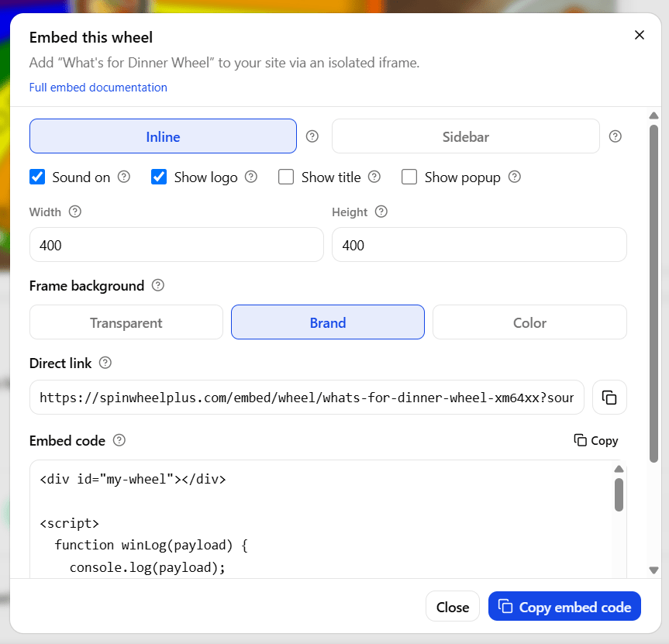This screenshot has height=644, width=669.
Task: Enable the Show title checkbox
Action: 286,177
